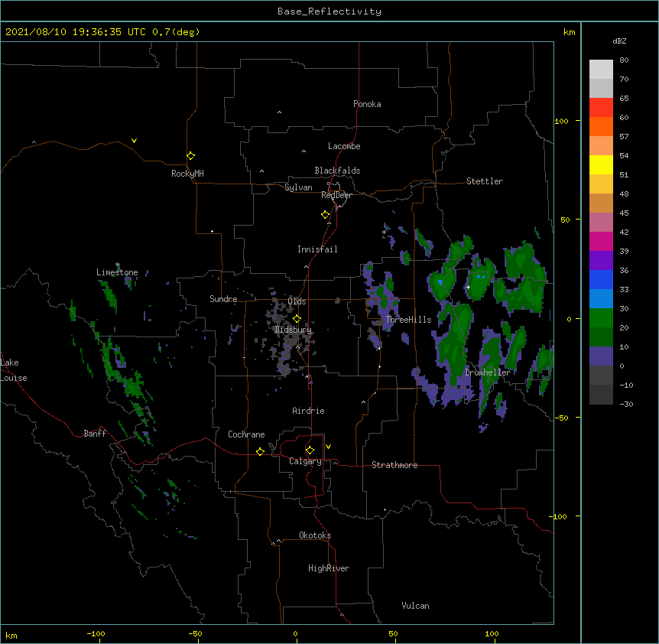Pick the red 65-60 dBZ legend swatch
The height and width of the screenshot is (644, 659).
[x=601, y=107]
